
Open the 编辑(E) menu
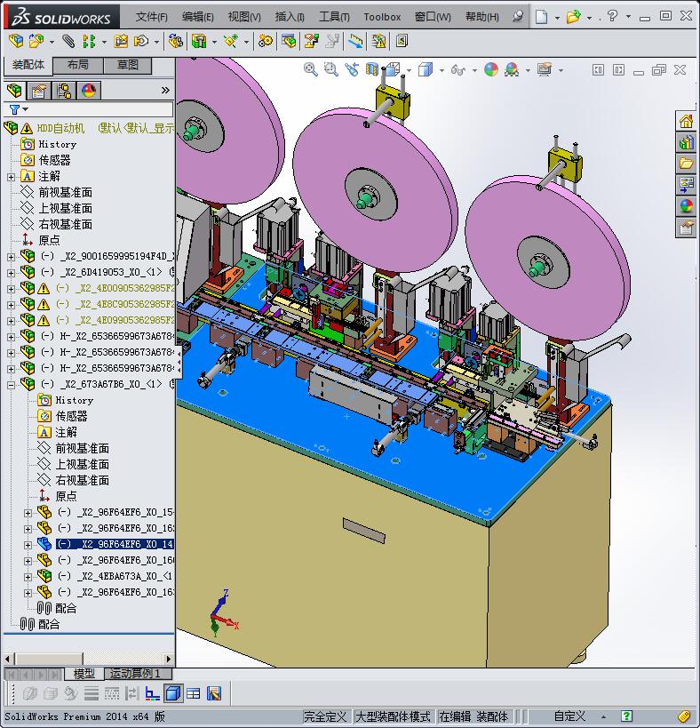click(x=197, y=17)
